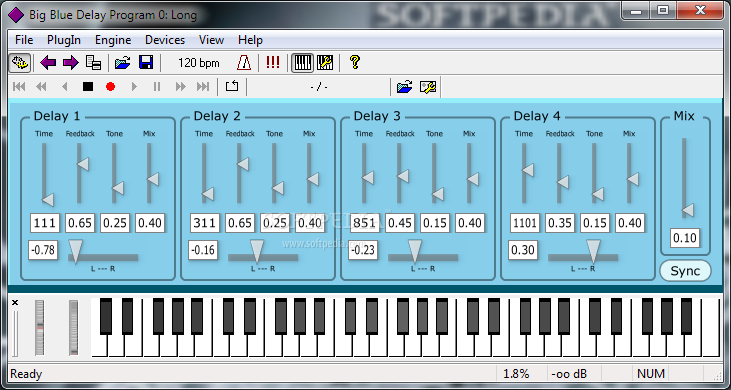Start recording with the red circle button
This screenshot has width=731, height=390.
point(110,87)
